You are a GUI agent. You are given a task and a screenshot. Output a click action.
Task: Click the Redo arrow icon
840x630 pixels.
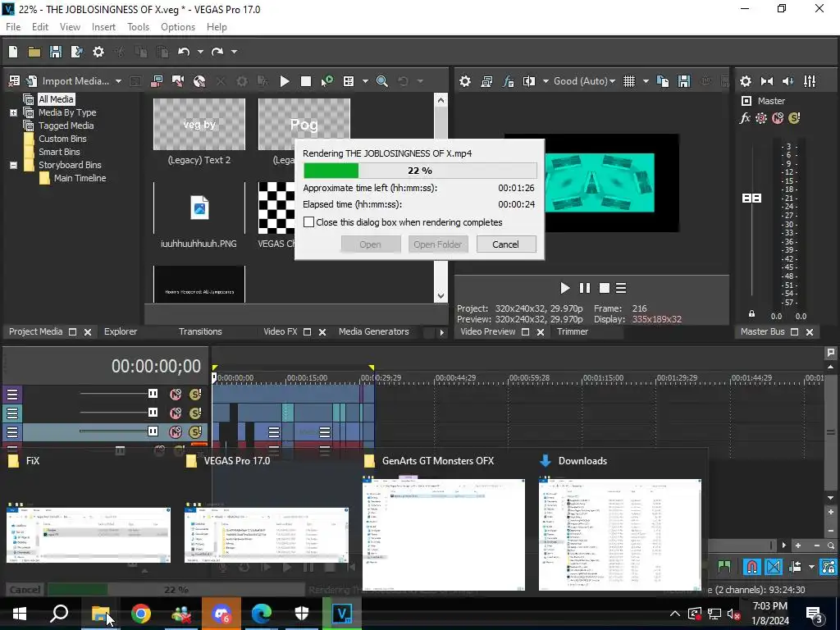[x=217, y=52]
